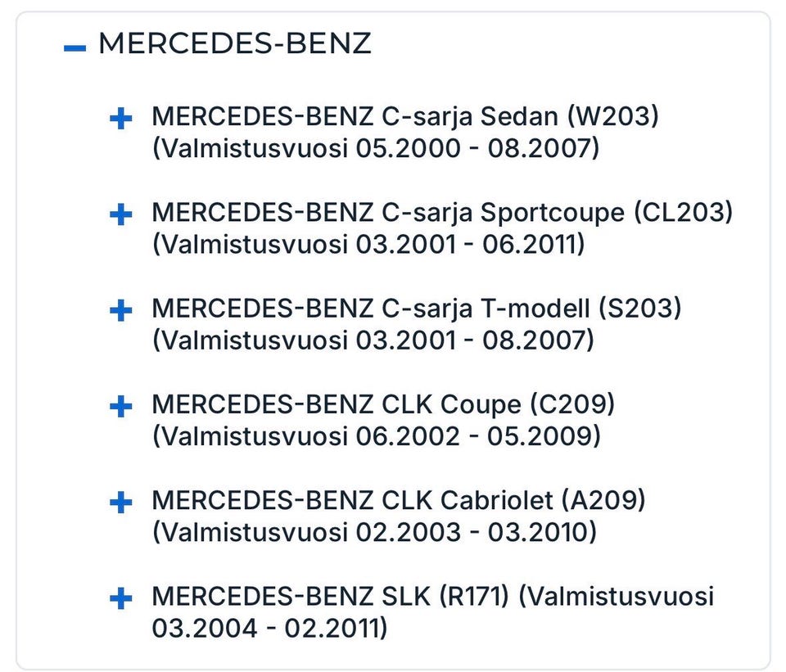This screenshot has width=786, height=672.
Task: Open the CLK Cabriolet (A209) title
Action: tap(398, 500)
